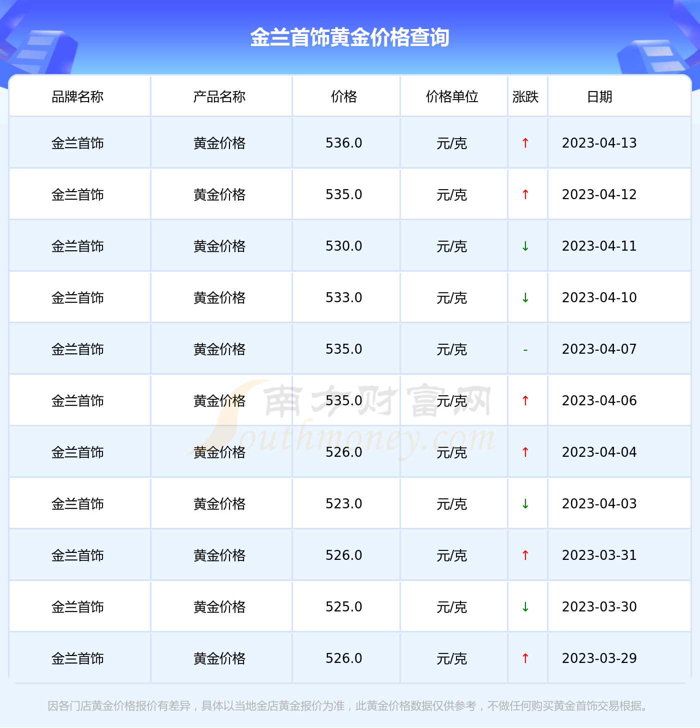Click the up arrow for 2023-04-06
Viewport: 700px width, 728px height.
click(x=525, y=401)
